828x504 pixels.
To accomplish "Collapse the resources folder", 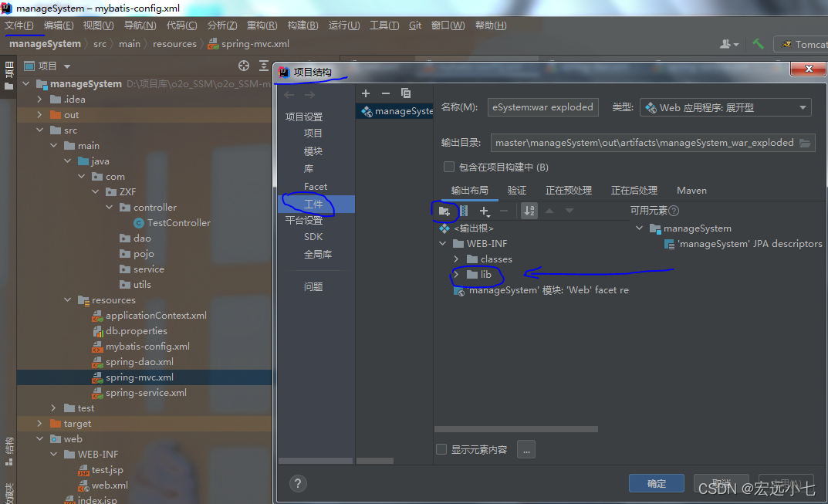I will 68,300.
